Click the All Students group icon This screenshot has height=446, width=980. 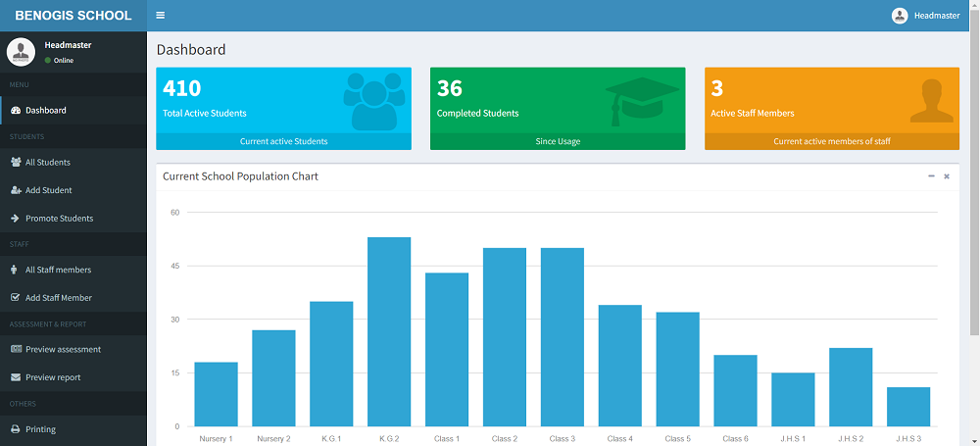tap(16, 163)
